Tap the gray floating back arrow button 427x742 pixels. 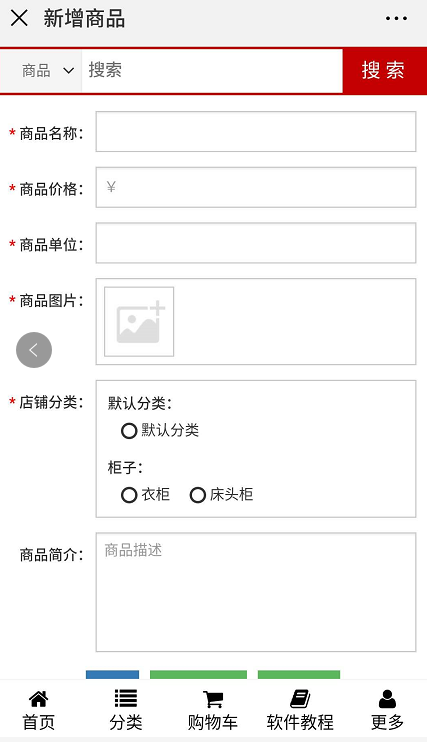34,350
